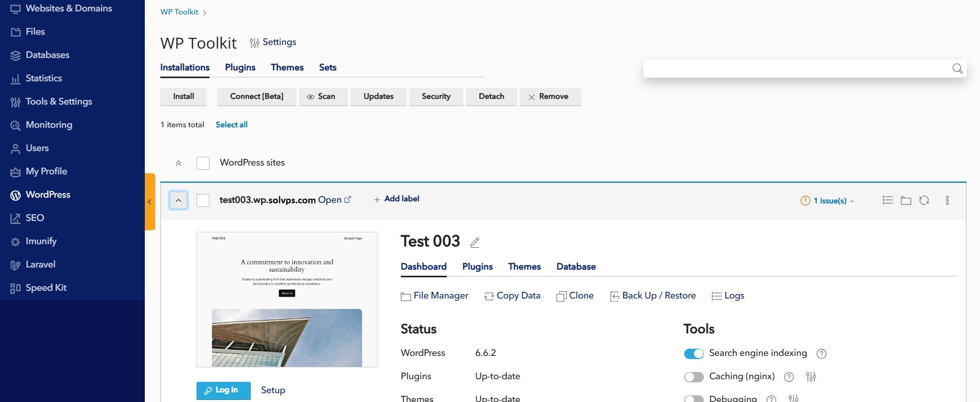
Task: Toggle Search engine indexing off
Action: (693, 354)
